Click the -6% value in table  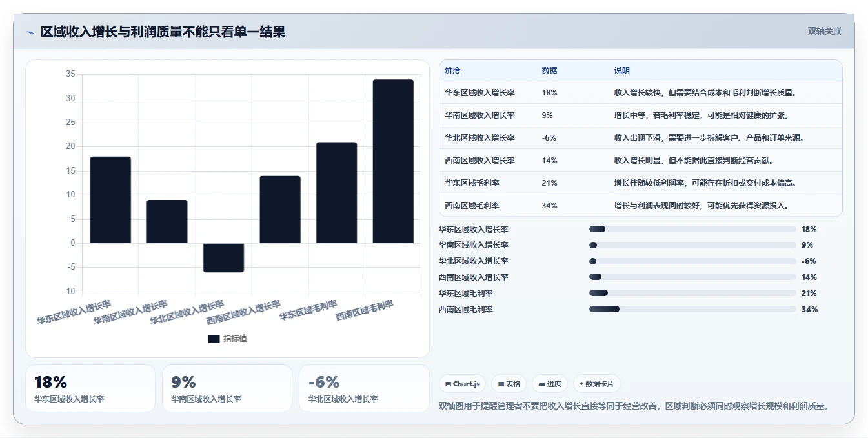(x=549, y=138)
